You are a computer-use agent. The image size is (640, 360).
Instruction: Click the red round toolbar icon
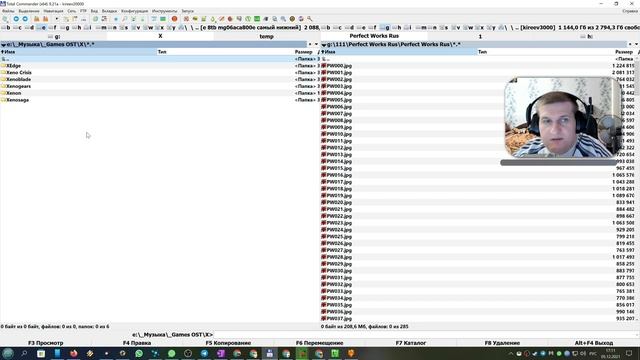174,19
